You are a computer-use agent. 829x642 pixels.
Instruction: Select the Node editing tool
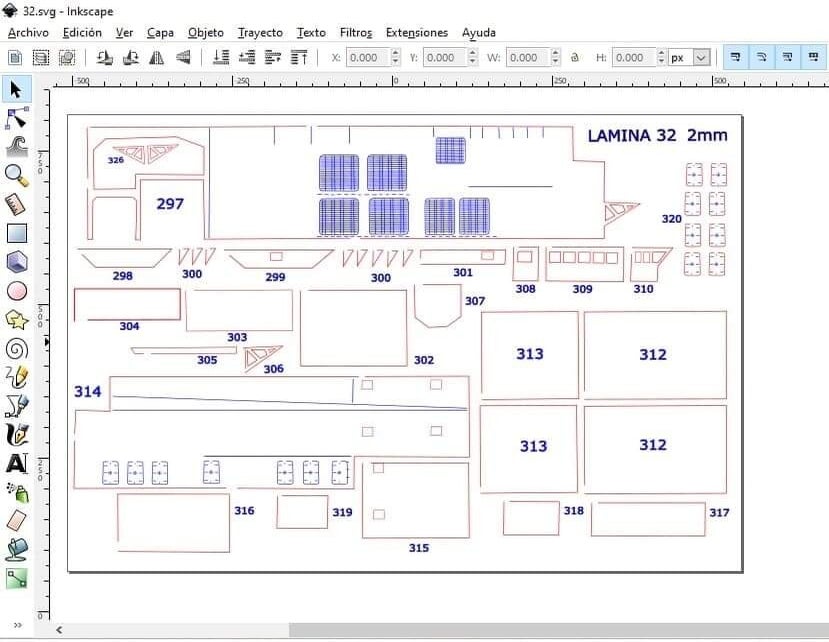[16, 118]
